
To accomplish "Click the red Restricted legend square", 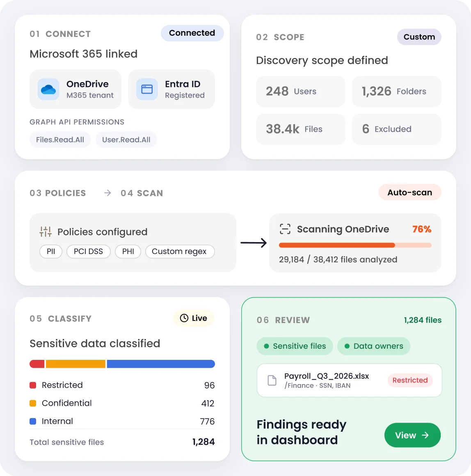I will [33, 385].
